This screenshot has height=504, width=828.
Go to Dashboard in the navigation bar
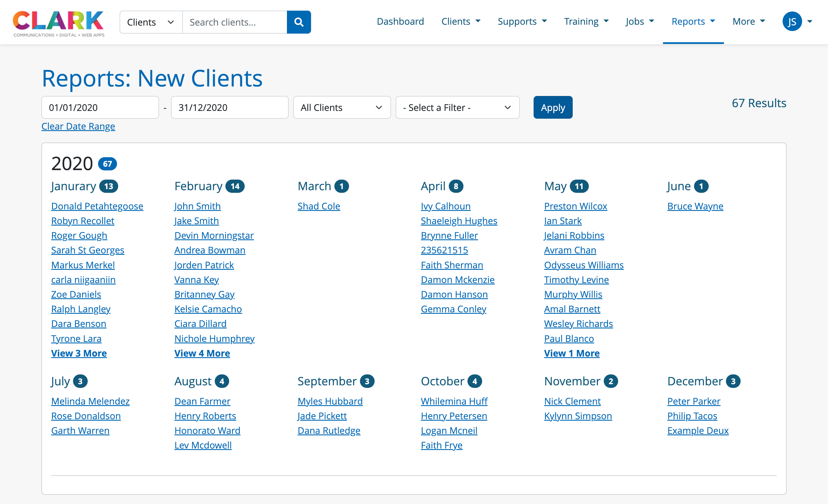tap(400, 22)
